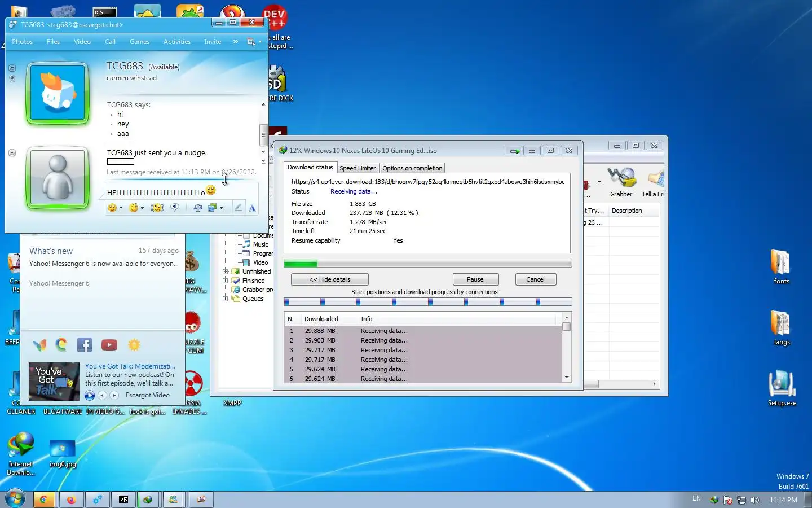The height and width of the screenshot is (508, 812).
Task: Switch to the Speed Limiter tab
Action: (x=358, y=168)
